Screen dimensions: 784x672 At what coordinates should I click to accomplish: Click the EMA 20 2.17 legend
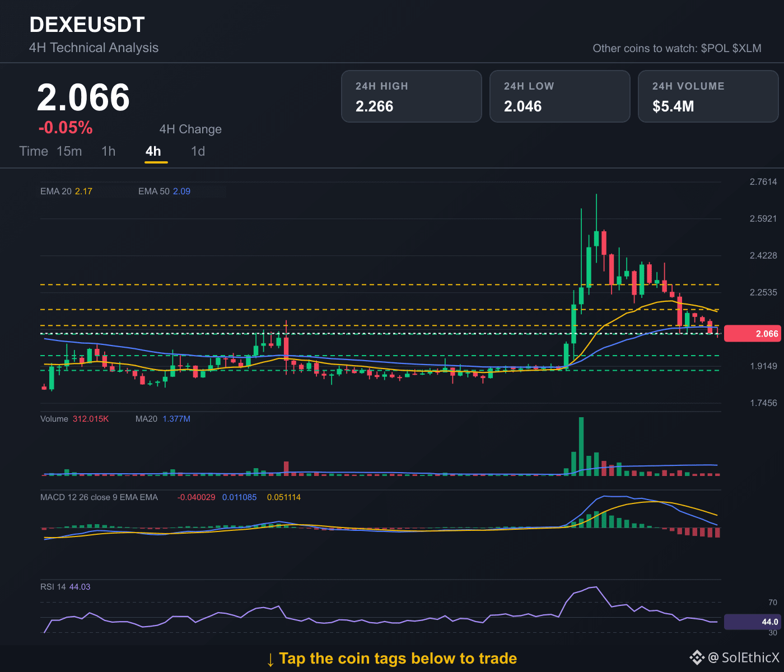(66, 192)
